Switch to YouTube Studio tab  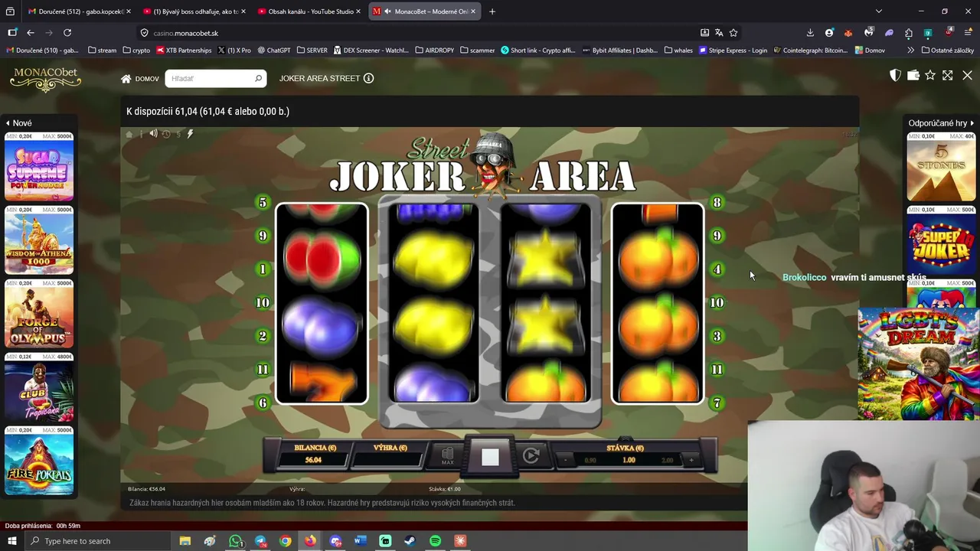coord(309,11)
